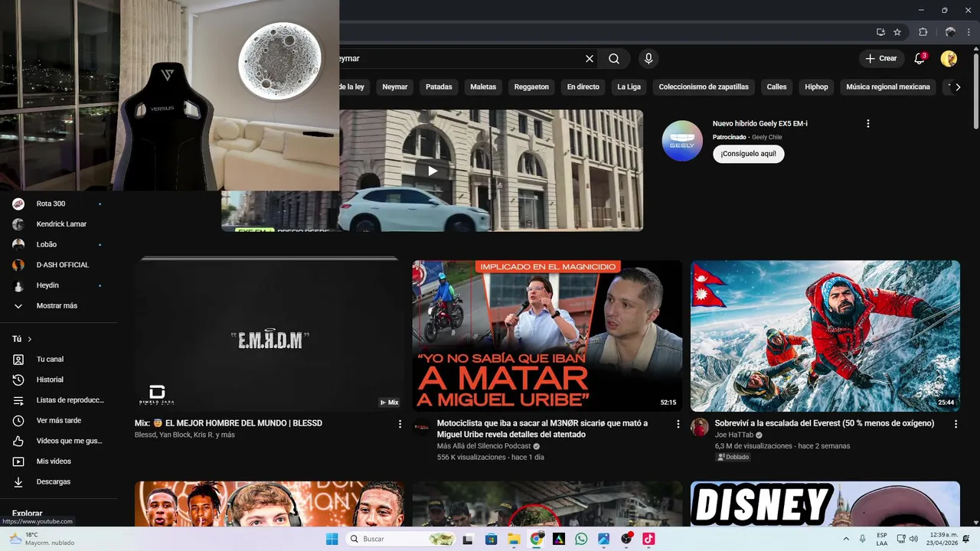Open taskbar volume control
This screenshot has height=551, width=980.
913,539
